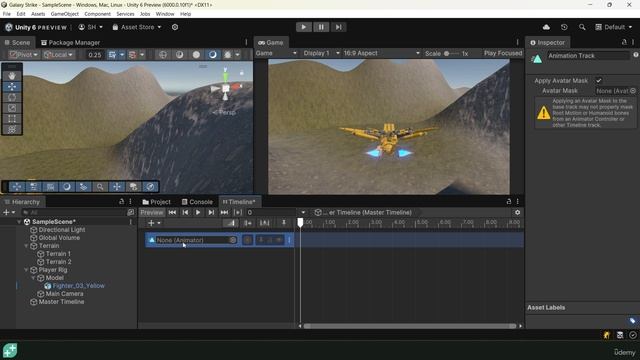The height and width of the screenshot is (360, 640).
Task: Collapse the Terrain hierarchy item
Action: pos(27,246)
